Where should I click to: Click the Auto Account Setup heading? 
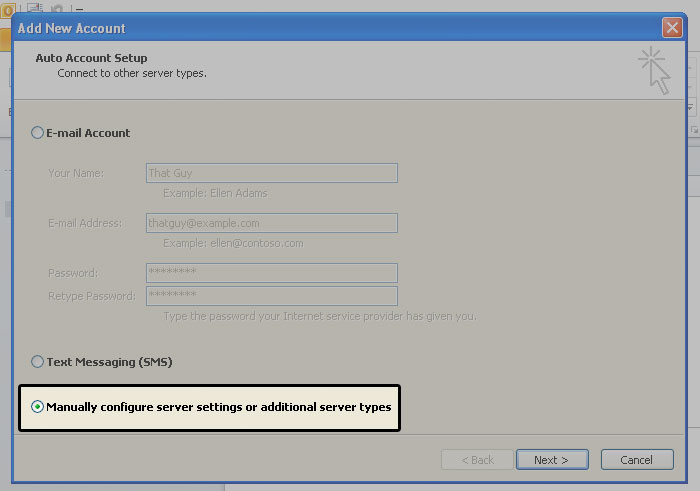[91, 59]
